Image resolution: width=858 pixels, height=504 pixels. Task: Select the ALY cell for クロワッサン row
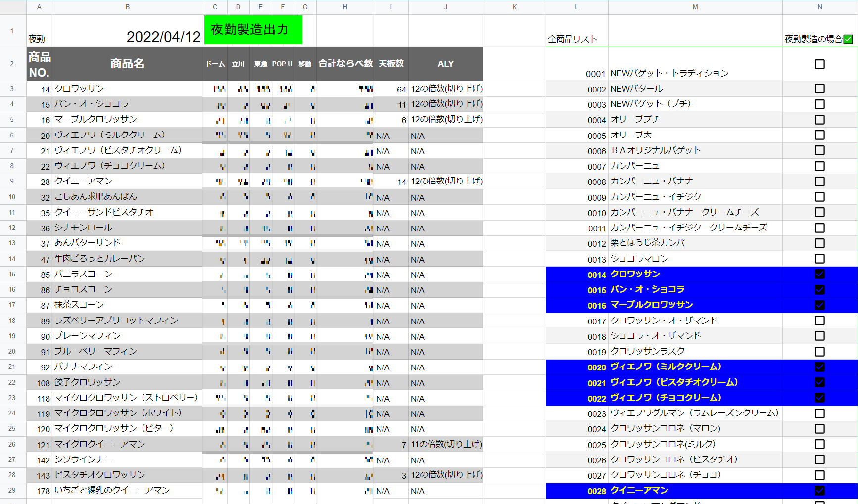pyautogui.click(x=445, y=89)
